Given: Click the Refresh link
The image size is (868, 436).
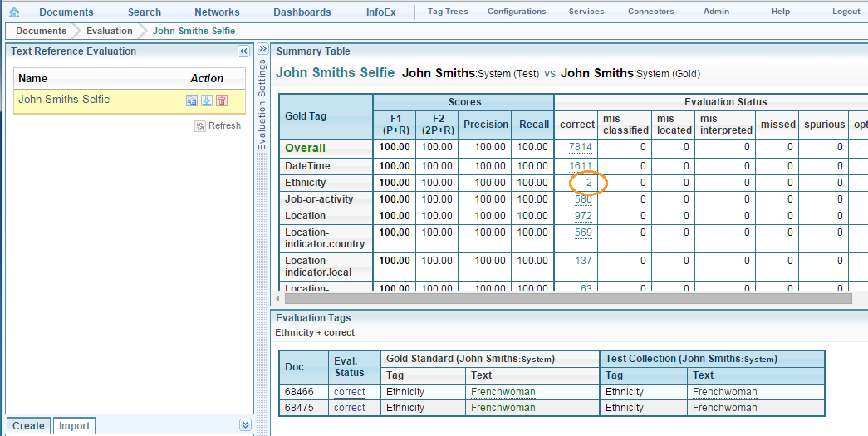Looking at the screenshot, I should pos(224,126).
